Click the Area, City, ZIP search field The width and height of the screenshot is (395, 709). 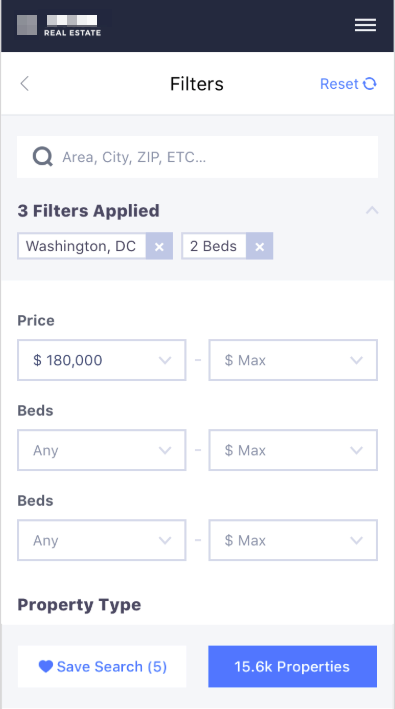[198, 157]
